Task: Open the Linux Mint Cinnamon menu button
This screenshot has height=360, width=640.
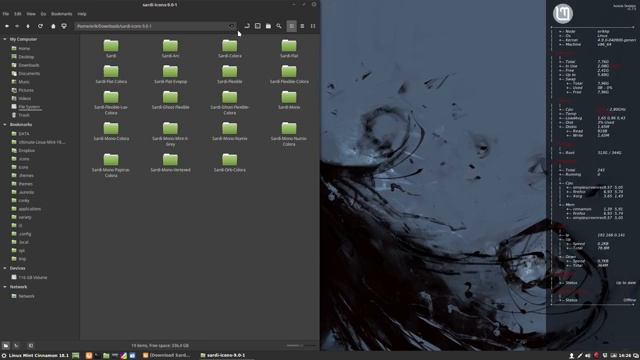Action: tap(35, 356)
